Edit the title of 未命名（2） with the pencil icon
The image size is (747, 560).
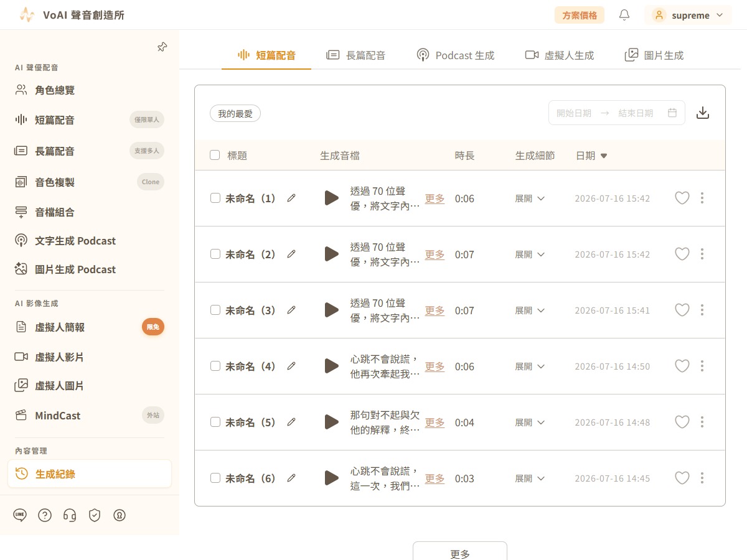click(x=291, y=254)
